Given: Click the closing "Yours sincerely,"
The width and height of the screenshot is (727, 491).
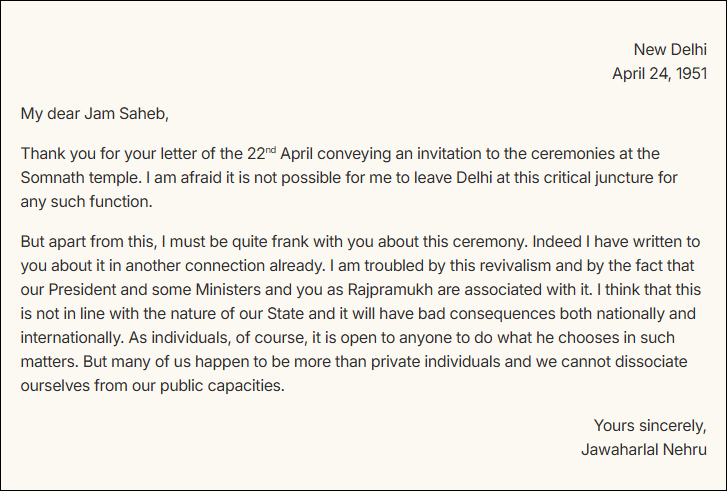Looking at the screenshot, I should 650,426.
